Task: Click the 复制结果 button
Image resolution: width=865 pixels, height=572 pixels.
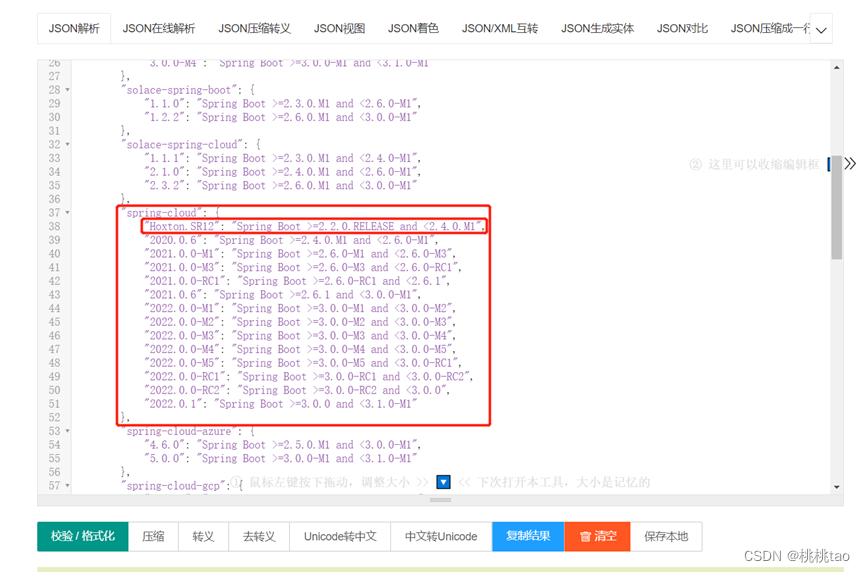Action: [x=528, y=536]
